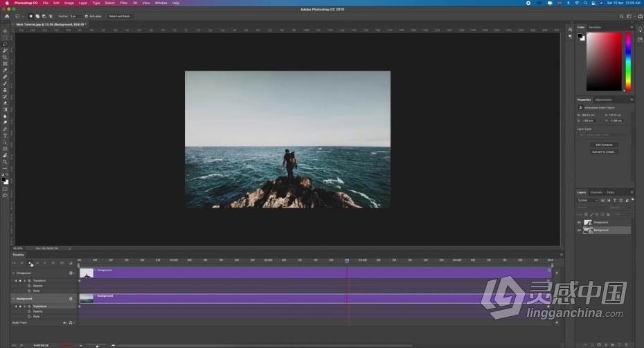Click the timeline zoom slider
Viewport: 644px width, 348px height.
[98, 345]
